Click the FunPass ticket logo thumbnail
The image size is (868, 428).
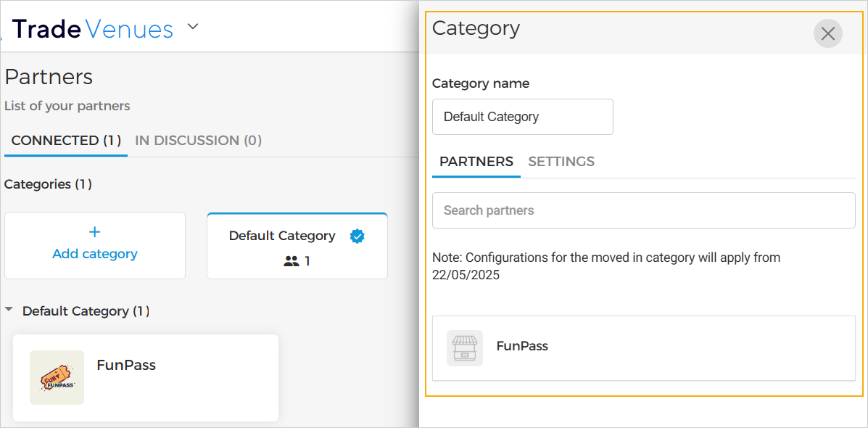[57, 377]
